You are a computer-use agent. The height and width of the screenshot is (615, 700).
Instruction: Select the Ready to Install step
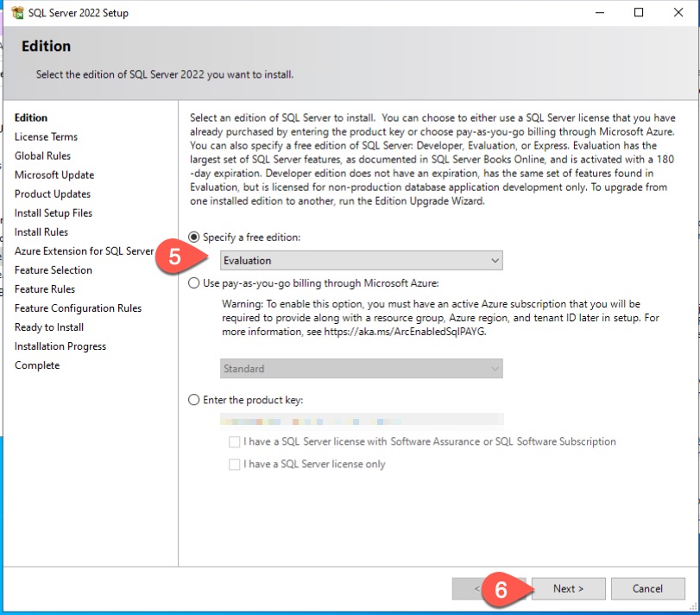point(49,327)
